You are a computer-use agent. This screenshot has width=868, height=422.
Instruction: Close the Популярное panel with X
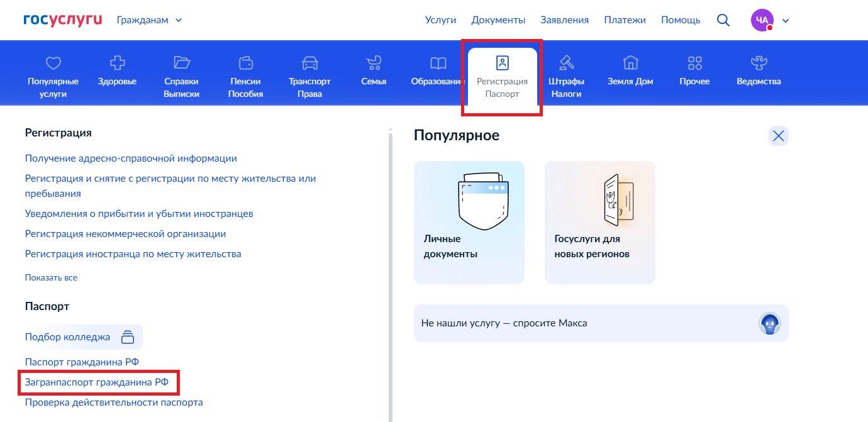point(779,136)
